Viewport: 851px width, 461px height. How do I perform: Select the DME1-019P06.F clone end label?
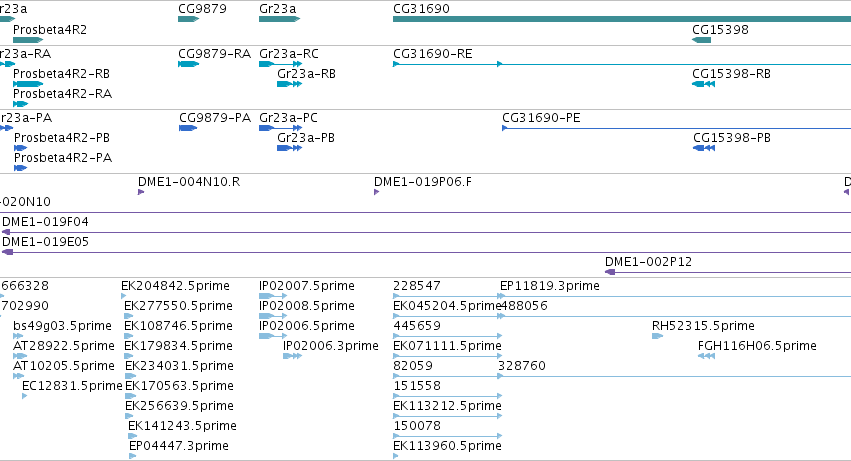click(423, 182)
